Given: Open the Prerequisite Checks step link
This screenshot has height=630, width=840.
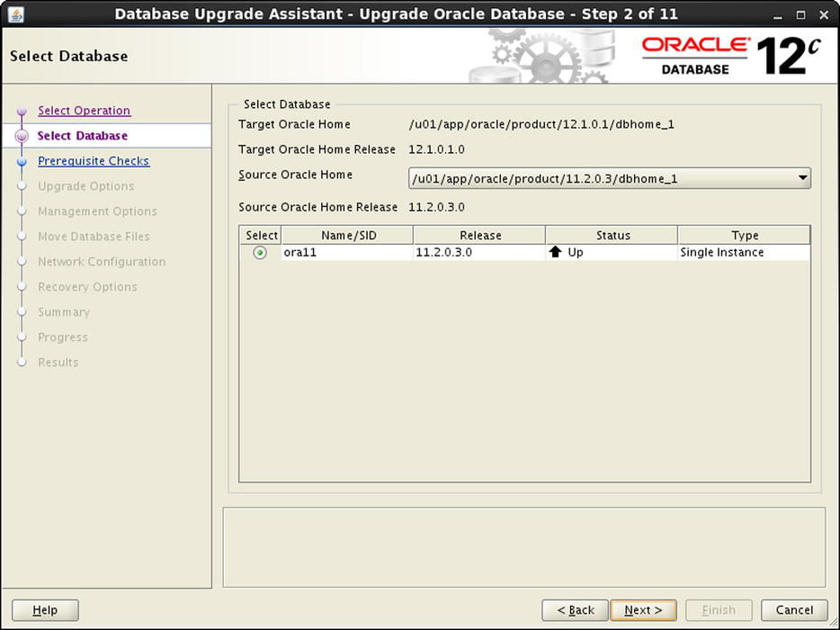Looking at the screenshot, I should click(94, 161).
